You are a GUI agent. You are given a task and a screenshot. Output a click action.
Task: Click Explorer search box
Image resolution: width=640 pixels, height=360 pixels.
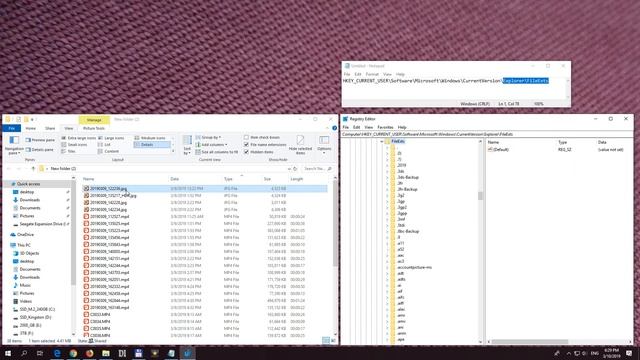[x=318, y=169]
